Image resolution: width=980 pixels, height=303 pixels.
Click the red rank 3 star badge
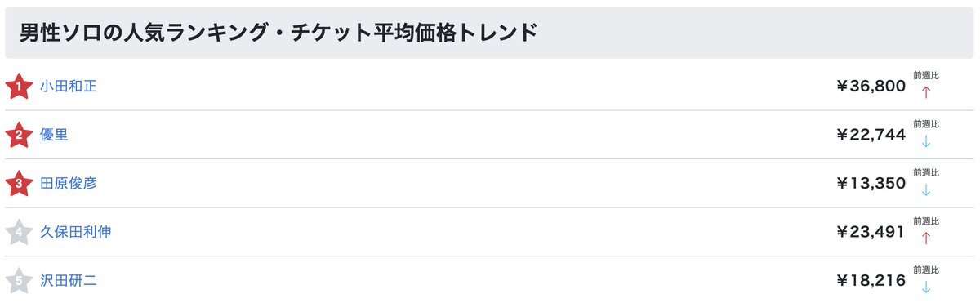click(x=18, y=184)
